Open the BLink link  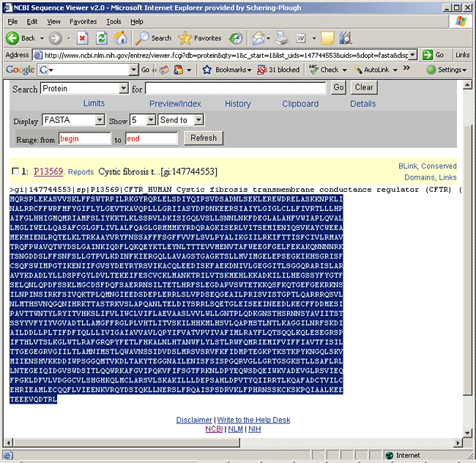408,166
